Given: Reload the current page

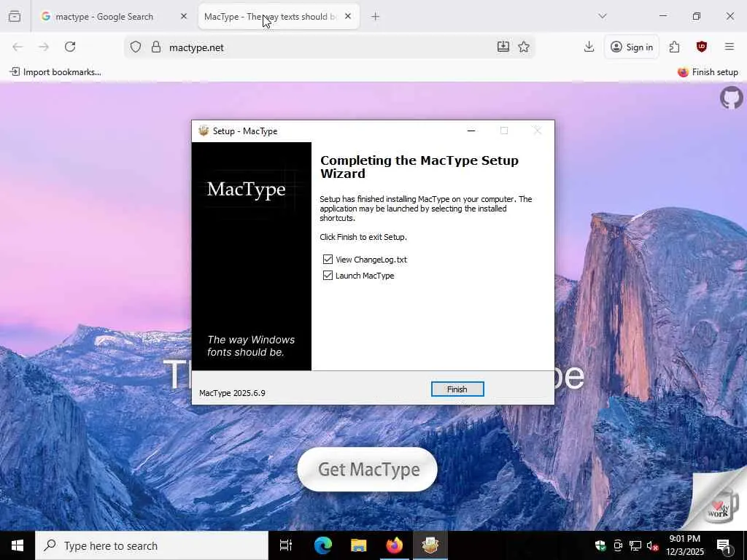Looking at the screenshot, I should (70, 47).
